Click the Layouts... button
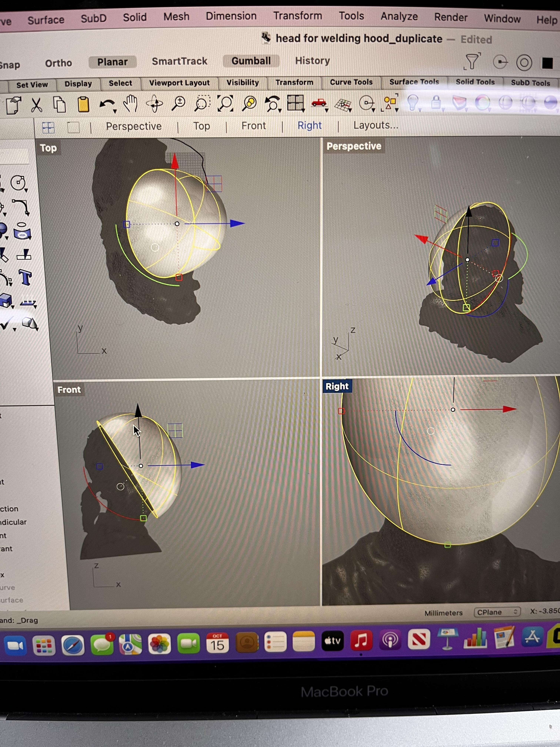 click(x=376, y=125)
